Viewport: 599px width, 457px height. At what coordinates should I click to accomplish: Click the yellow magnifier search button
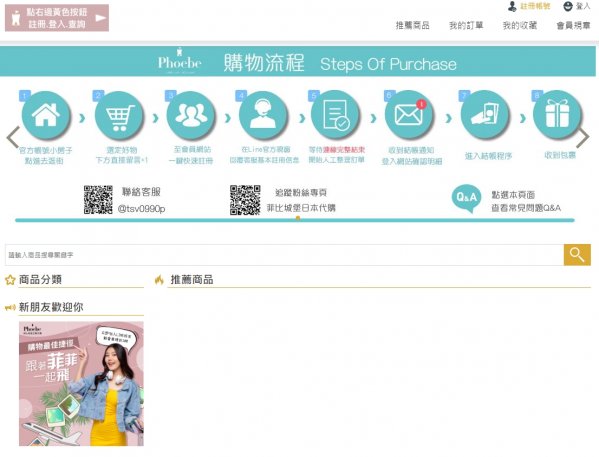click(x=577, y=255)
